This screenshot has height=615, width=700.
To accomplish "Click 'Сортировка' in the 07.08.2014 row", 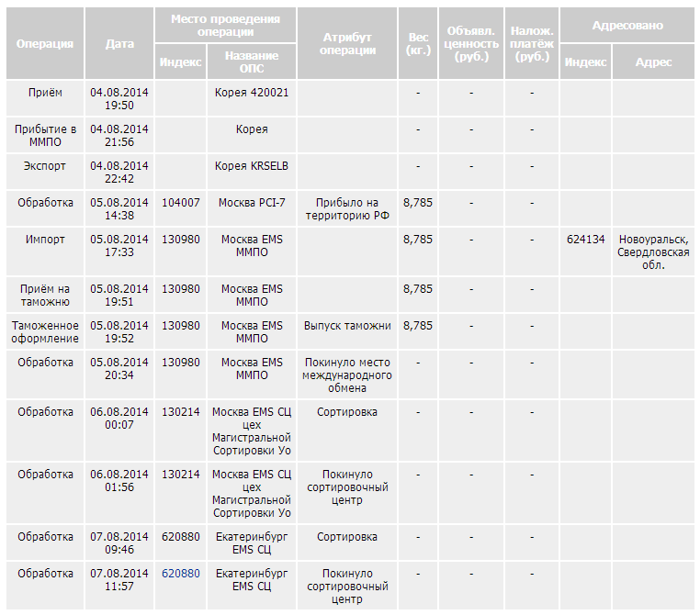I will [x=347, y=536].
